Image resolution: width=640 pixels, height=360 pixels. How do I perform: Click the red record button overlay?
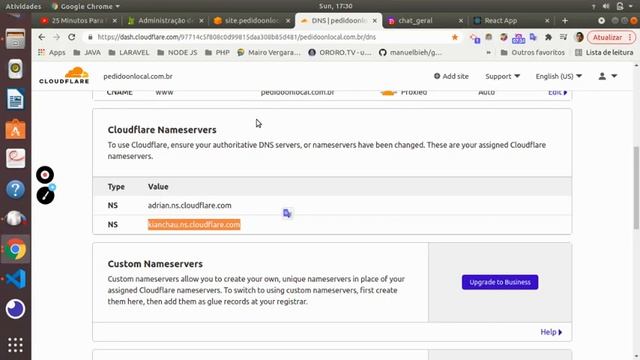(x=45, y=175)
